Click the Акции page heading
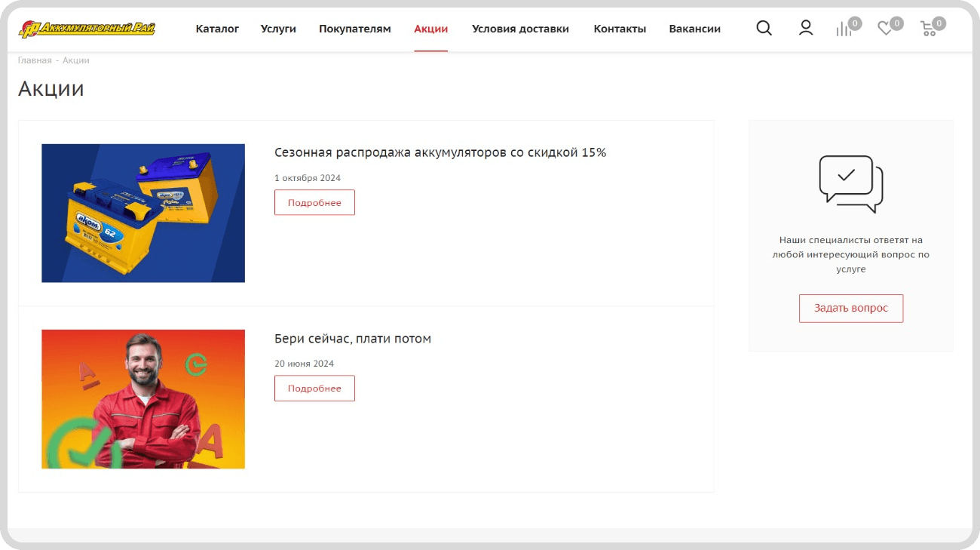 click(x=51, y=88)
